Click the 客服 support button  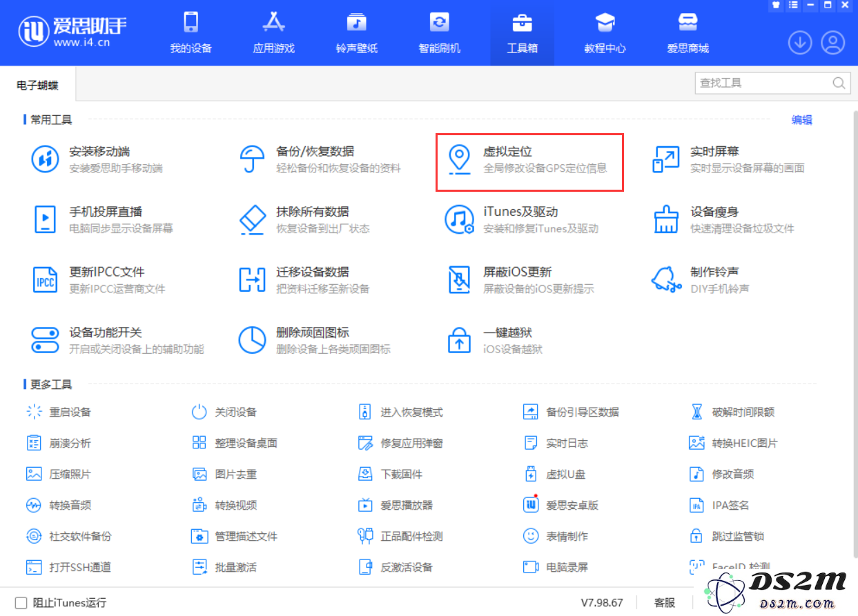tap(665, 602)
